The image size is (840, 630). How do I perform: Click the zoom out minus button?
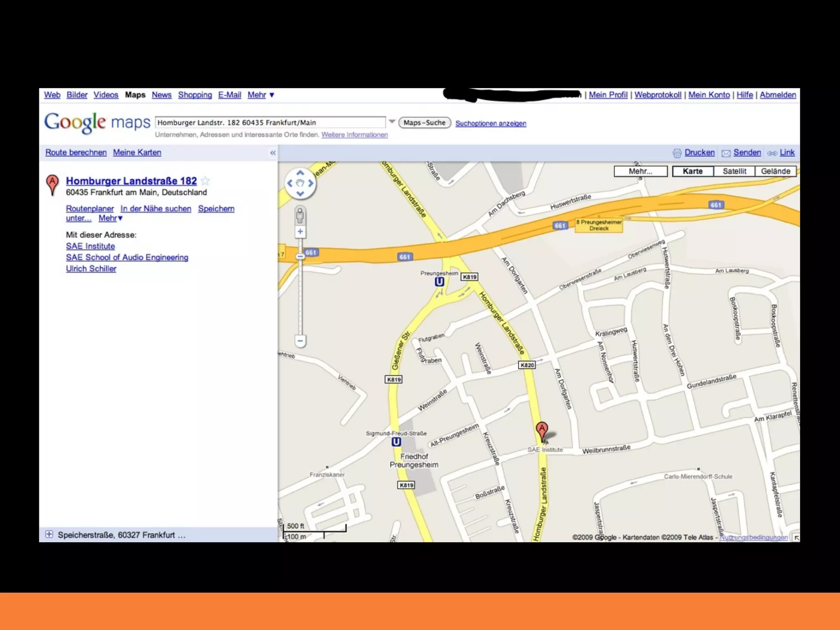[300, 340]
